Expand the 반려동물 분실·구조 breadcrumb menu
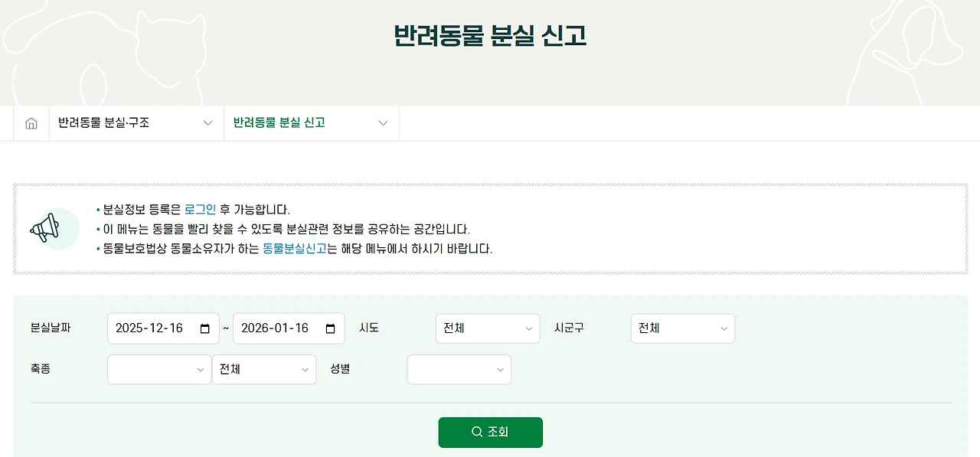980x457 pixels. pyautogui.click(x=207, y=122)
